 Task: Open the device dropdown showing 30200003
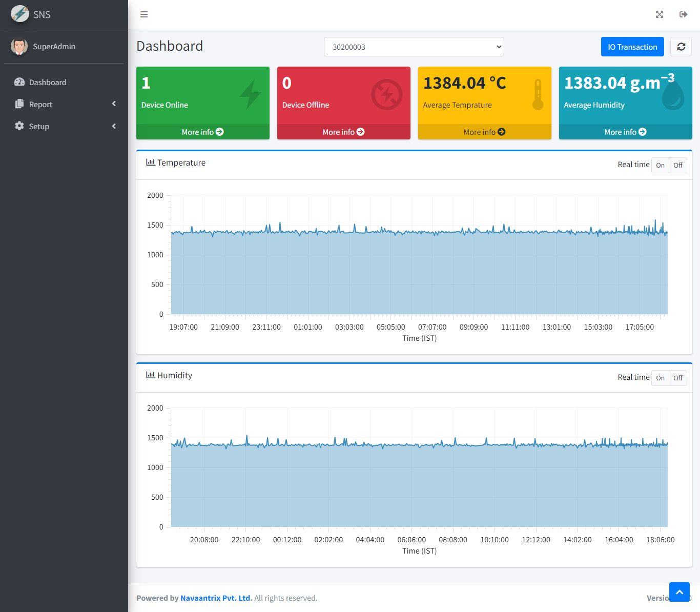click(414, 47)
